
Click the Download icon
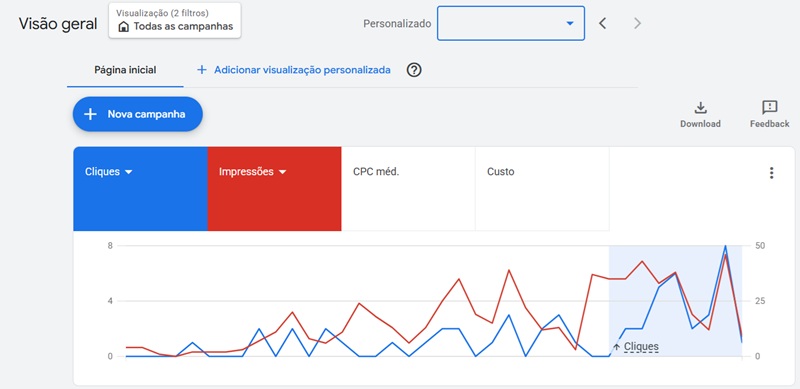701,108
